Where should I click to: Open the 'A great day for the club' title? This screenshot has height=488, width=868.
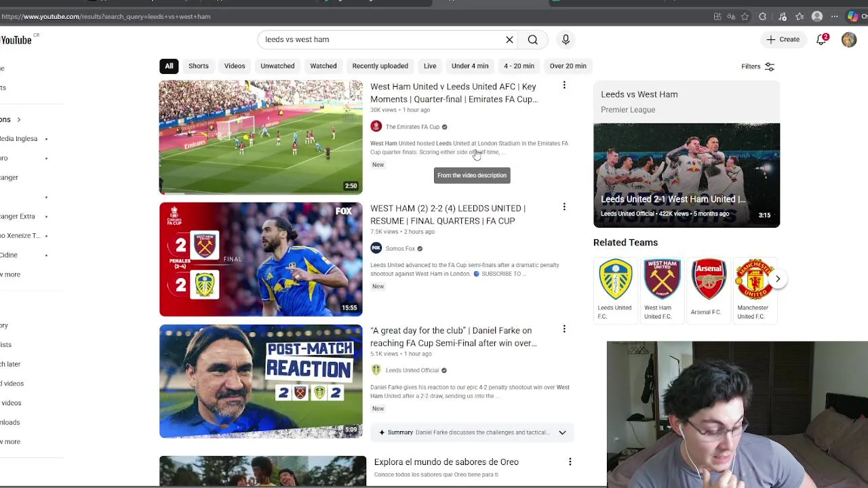point(453,337)
